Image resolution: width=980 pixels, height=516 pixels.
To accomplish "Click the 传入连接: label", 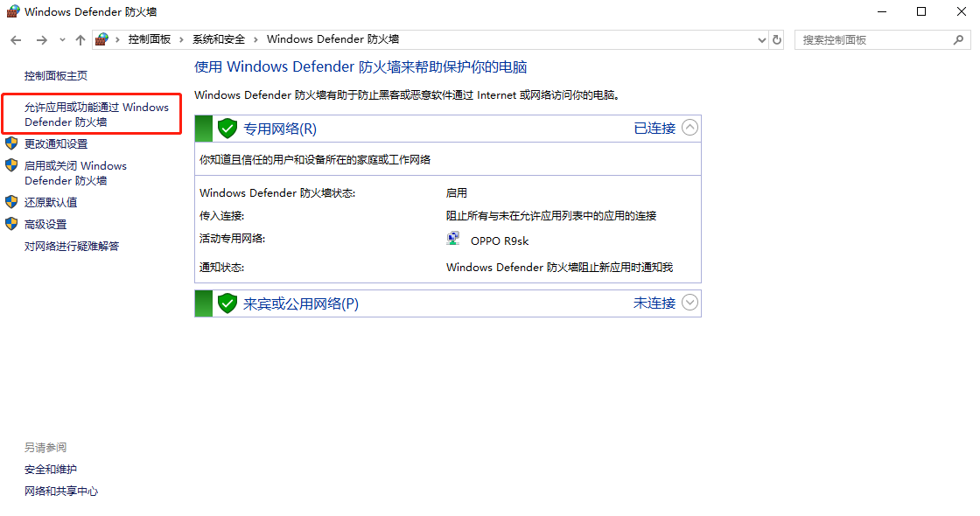I will (x=222, y=215).
